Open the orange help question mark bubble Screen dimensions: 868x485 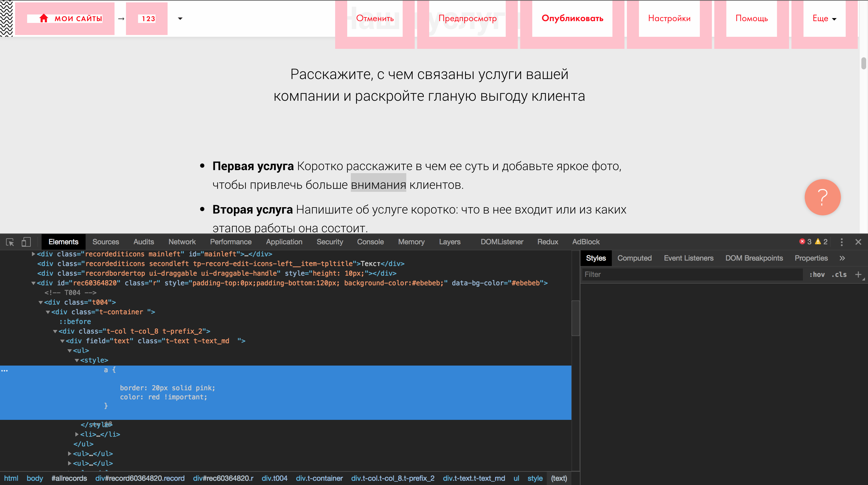[x=822, y=197]
